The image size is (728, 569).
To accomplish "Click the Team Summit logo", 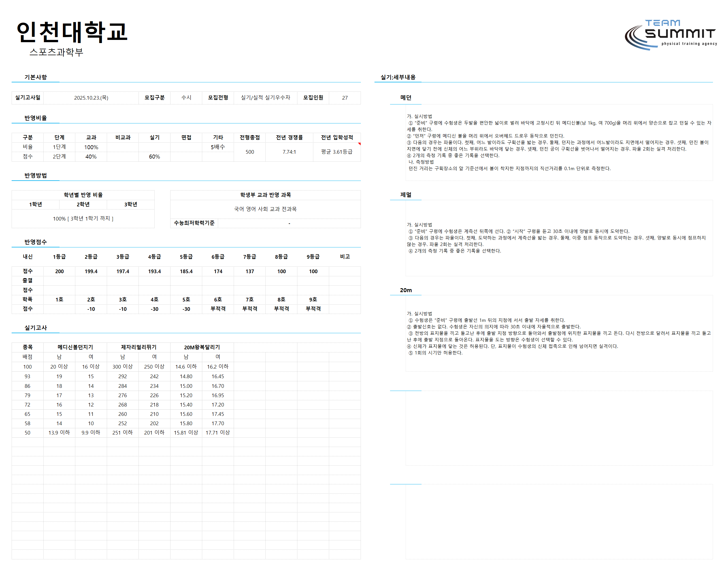I will pos(670,35).
